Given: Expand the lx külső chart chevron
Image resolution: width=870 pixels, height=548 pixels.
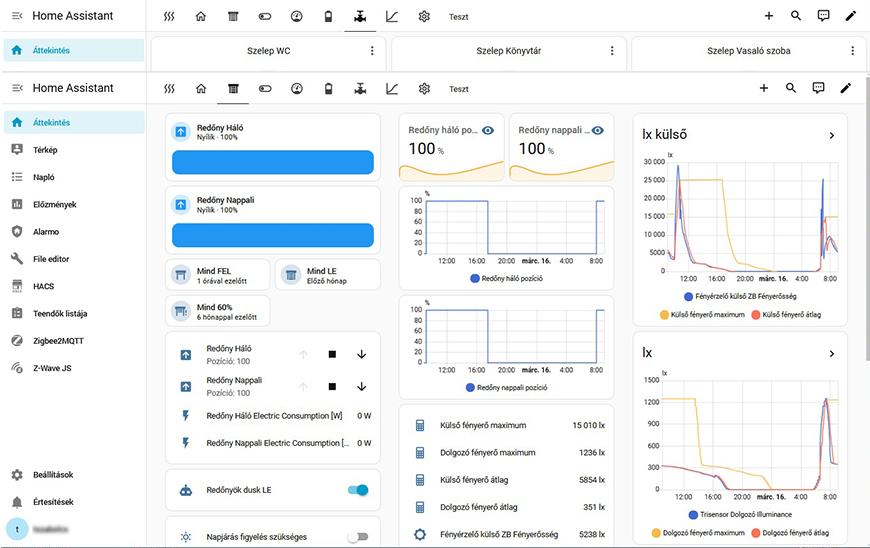Looking at the screenshot, I should pos(831,135).
